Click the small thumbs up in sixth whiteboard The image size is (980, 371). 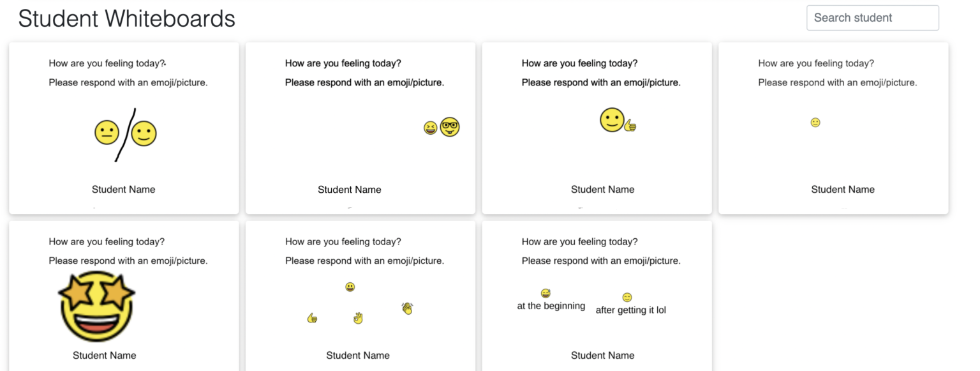(x=312, y=317)
